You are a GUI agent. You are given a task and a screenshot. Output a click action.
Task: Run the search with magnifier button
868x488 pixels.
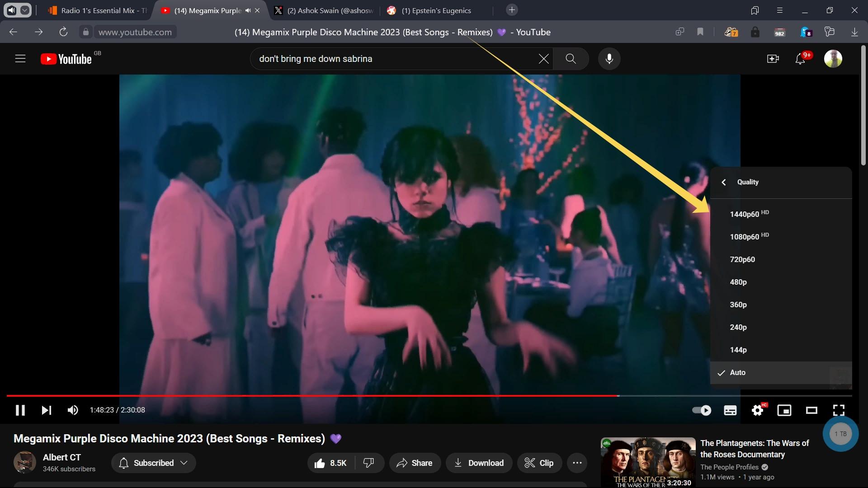pos(571,59)
